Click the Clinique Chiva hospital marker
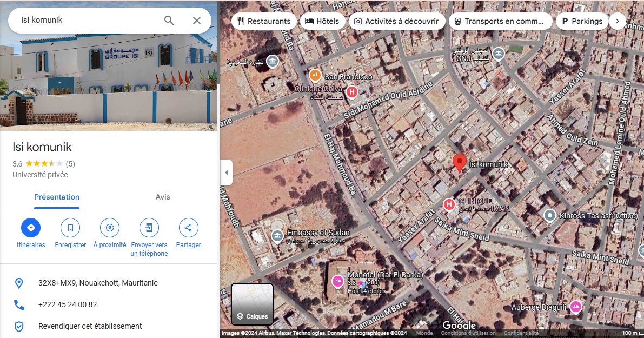This screenshot has width=644, height=338. (x=351, y=92)
